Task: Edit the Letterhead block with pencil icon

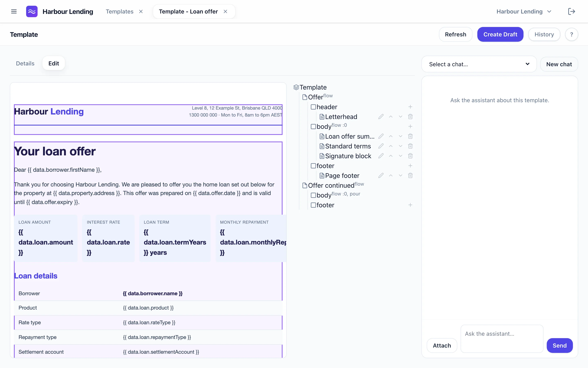Action: (381, 117)
